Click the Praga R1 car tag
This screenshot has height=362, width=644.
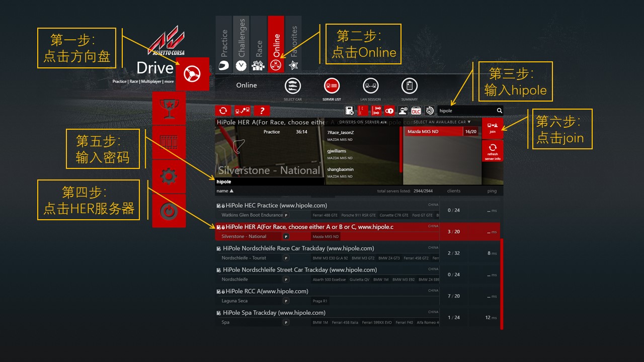(x=320, y=301)
